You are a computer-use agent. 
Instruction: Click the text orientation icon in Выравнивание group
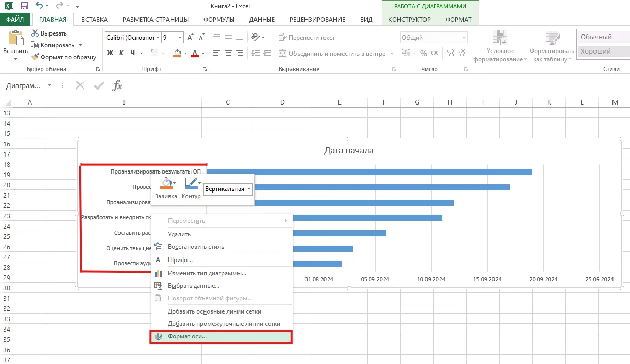click(x=256, y=38)
